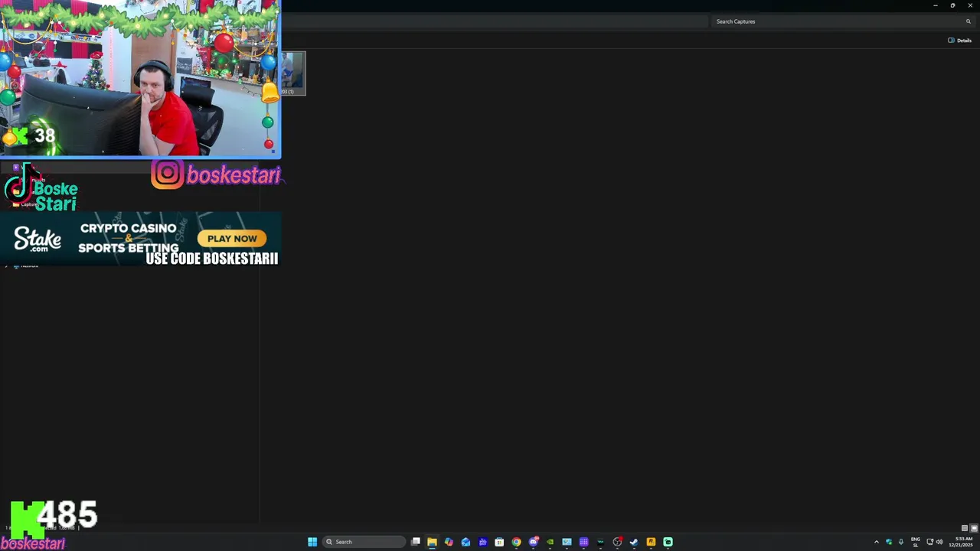The height and width of the screenshot is (551, 980).
Task: Launch Copilot from the taskbar
Action: click(449, 542)
